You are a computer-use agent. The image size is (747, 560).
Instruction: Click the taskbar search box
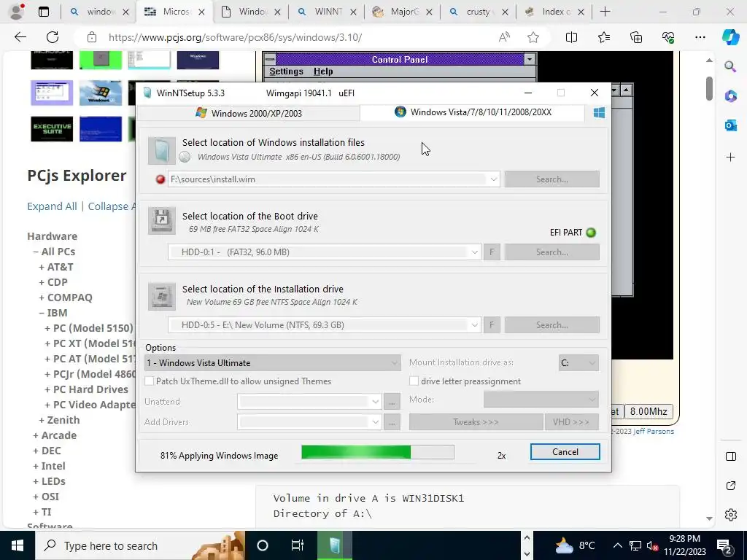(140, 545)
